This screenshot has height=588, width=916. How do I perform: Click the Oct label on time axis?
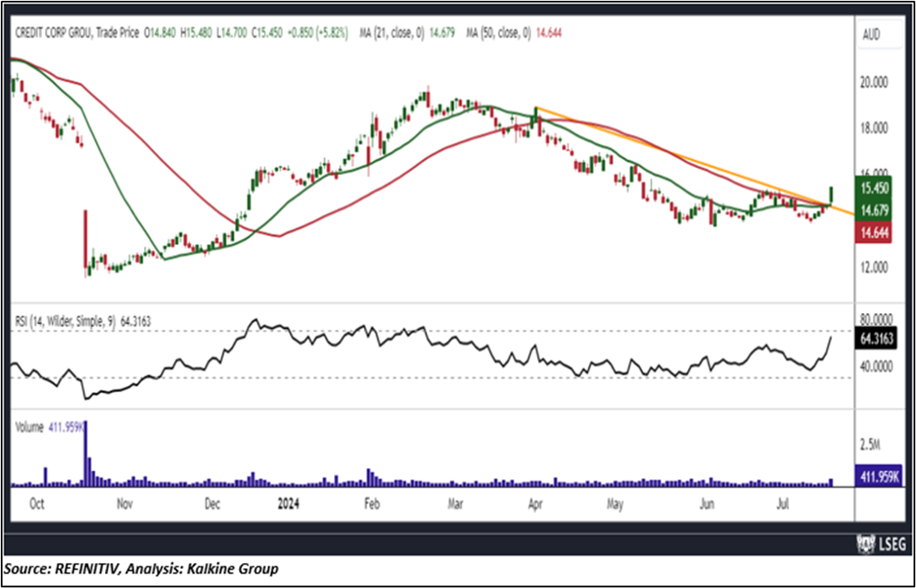36,505
